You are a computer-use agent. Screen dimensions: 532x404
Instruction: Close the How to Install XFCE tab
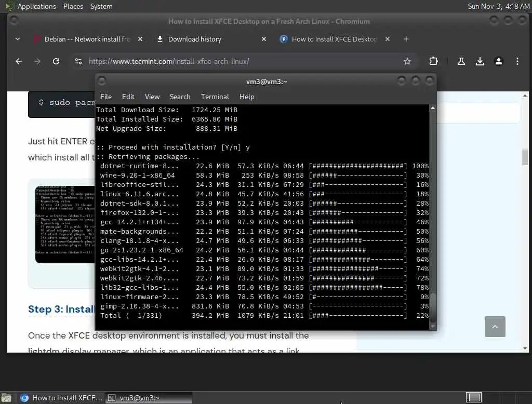click(388, 39)
